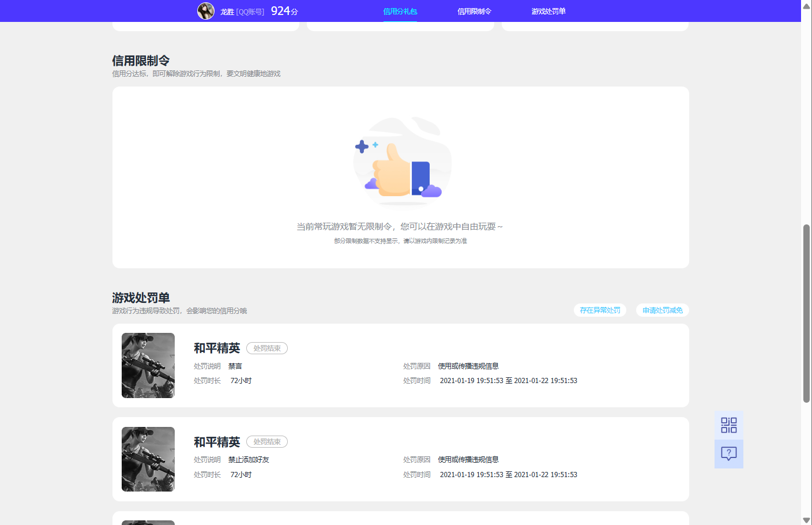Click username 龙胜 in the header
812x525 pixels.
(x=227, y=12)
